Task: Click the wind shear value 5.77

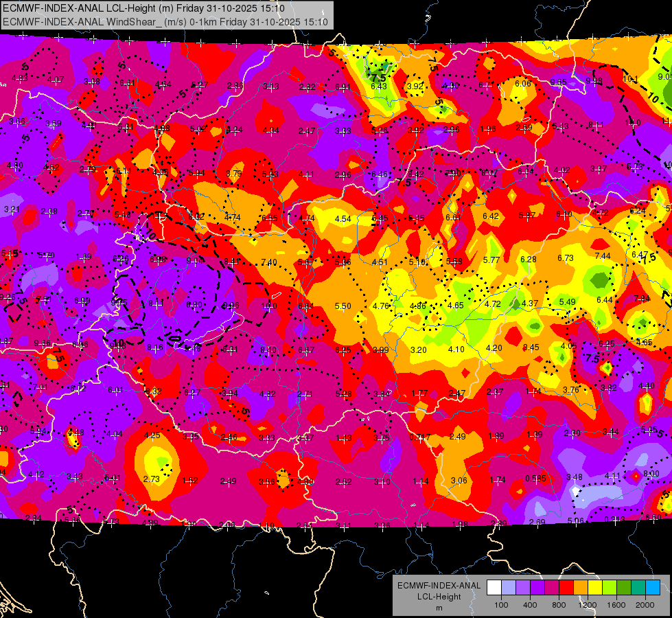Action: (x=491, y=260)
